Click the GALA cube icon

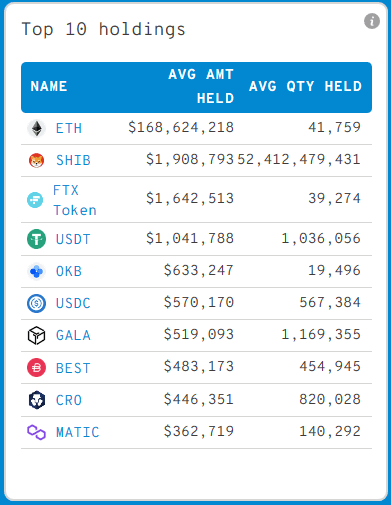(x=36, y=335)
